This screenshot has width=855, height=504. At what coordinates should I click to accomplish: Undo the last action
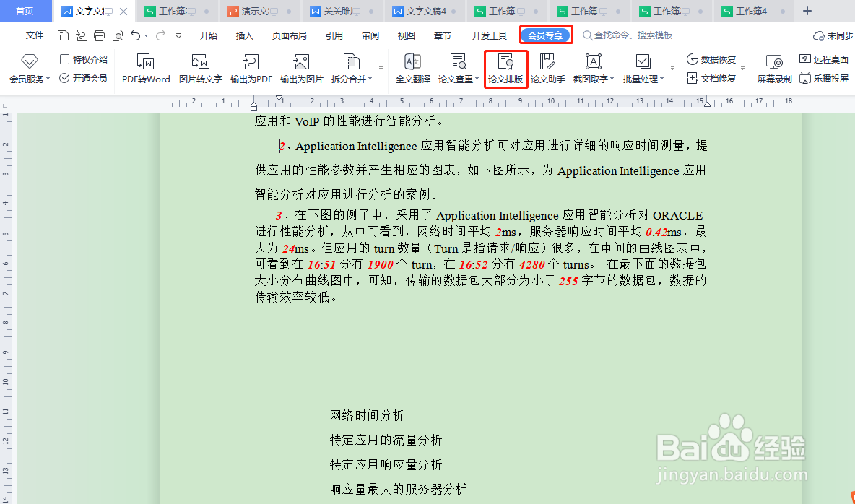(x=135, y=35)
